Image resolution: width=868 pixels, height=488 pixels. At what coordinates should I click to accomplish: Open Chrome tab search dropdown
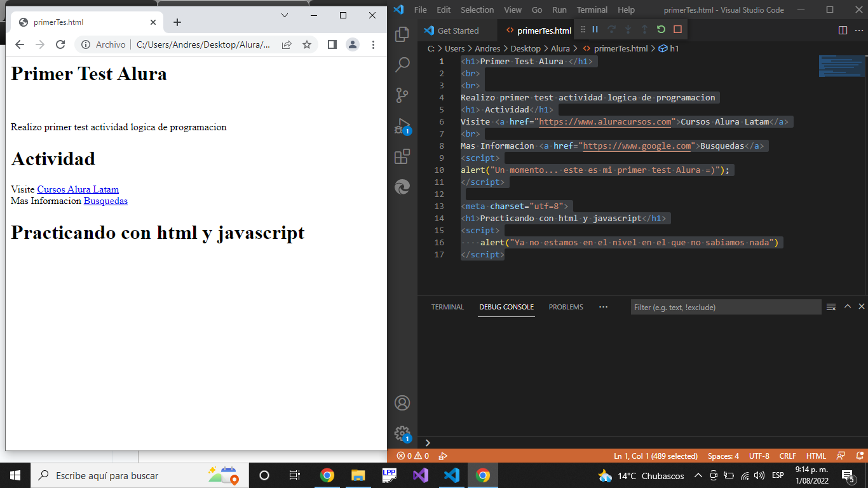285,15
